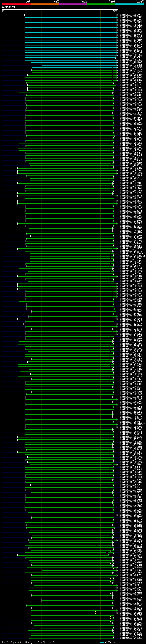Image resolution: width=146 pixels, height=644 pixels.
Task: Click hit label UniRef100_P37980
Action: coord(131,276)
